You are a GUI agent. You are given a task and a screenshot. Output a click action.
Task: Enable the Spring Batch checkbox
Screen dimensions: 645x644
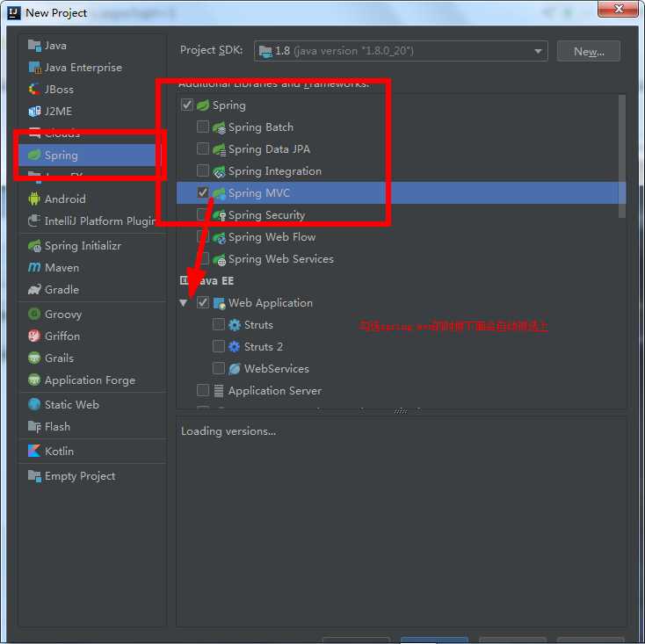203,127
